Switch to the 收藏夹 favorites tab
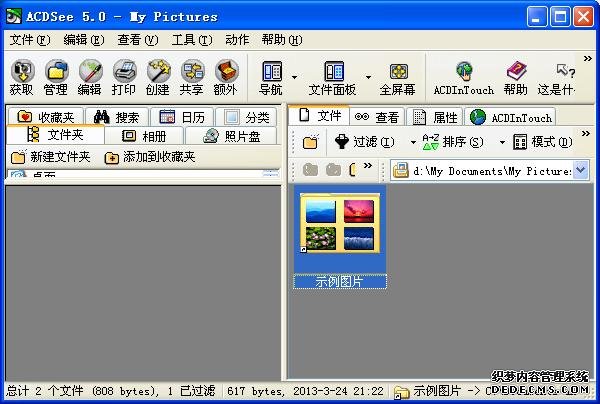Screen dimensions: 600x404 [x=46, y=116]
